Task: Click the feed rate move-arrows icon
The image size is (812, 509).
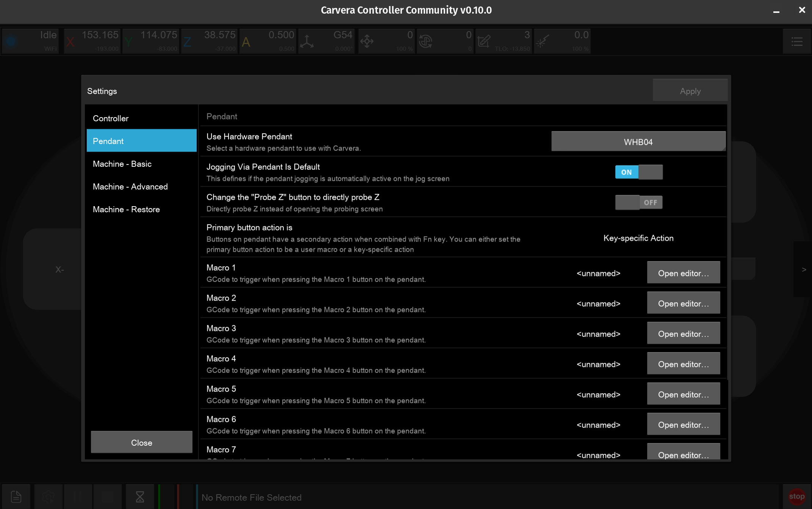Action: point(367,41)
